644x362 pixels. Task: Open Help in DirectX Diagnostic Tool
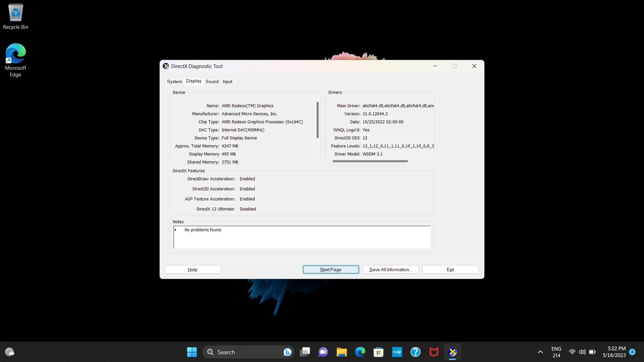point(193,269)
